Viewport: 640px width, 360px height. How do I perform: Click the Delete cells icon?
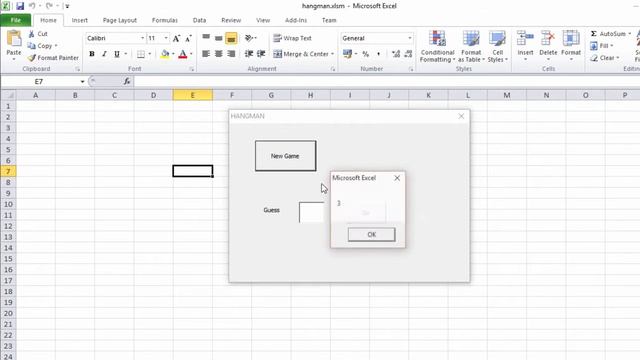[548, 39]
